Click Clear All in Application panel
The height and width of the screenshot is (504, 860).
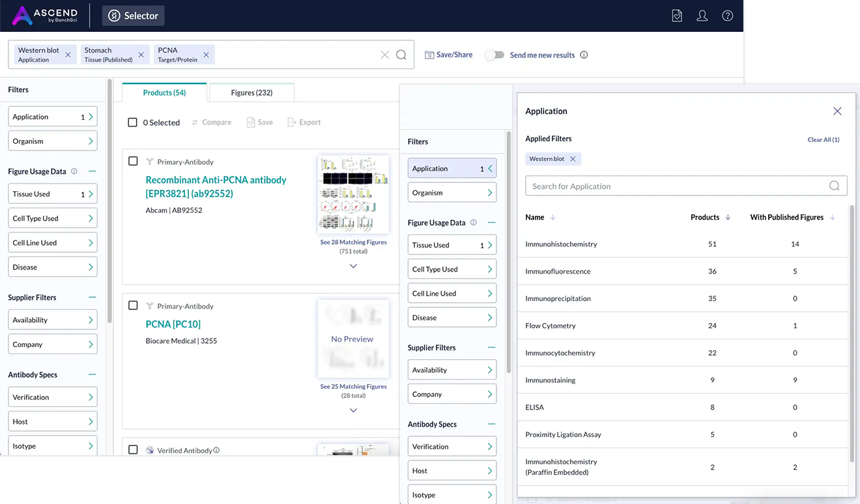(x=823, y=139)
